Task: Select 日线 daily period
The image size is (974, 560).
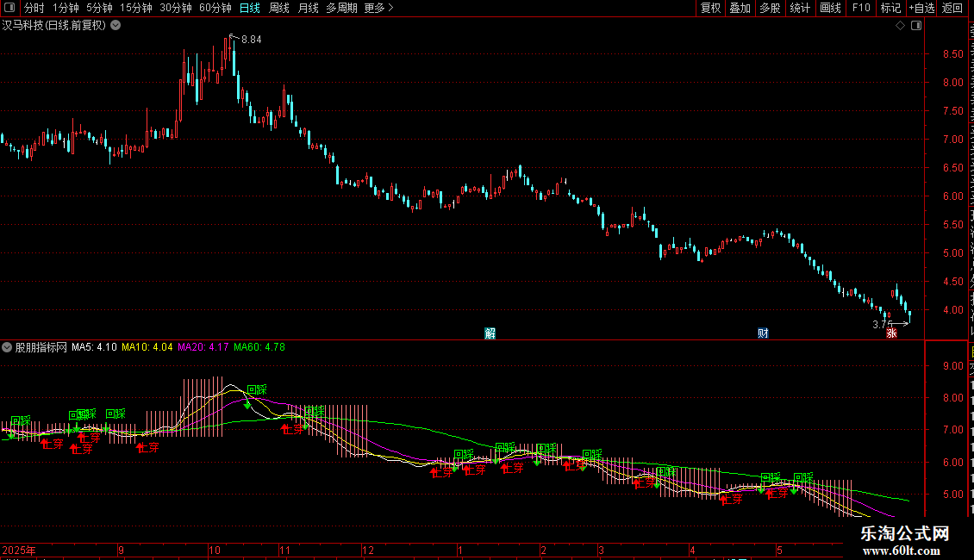Action: tap(250, 8)
